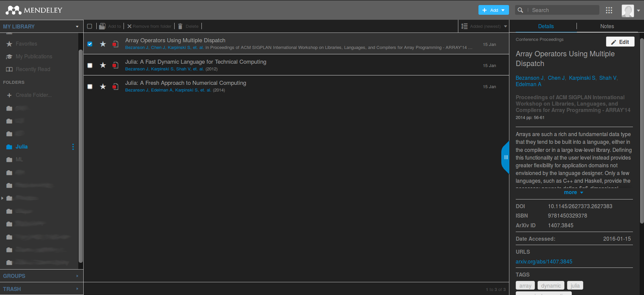The width and height of the screenshot is (644, 295).
Task: Toggle favorite star for Fast Dynamic Language paper
Action: pos(103,65)
